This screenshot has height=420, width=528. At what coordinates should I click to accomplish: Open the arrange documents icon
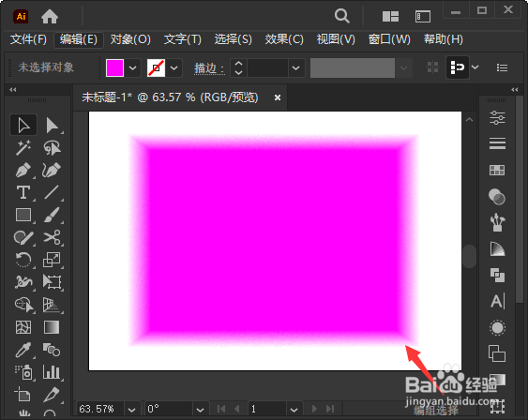[x=390, y=16]
